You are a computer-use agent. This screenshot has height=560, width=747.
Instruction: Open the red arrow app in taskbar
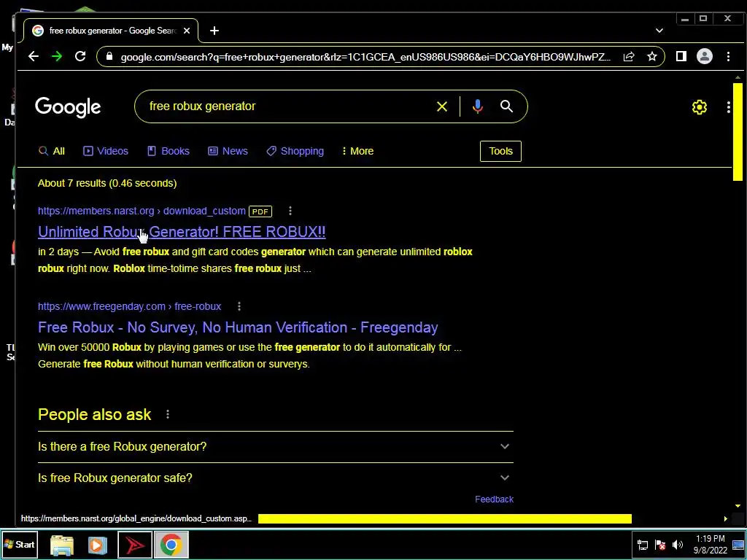pyautogui.click(x=135, y=545)
